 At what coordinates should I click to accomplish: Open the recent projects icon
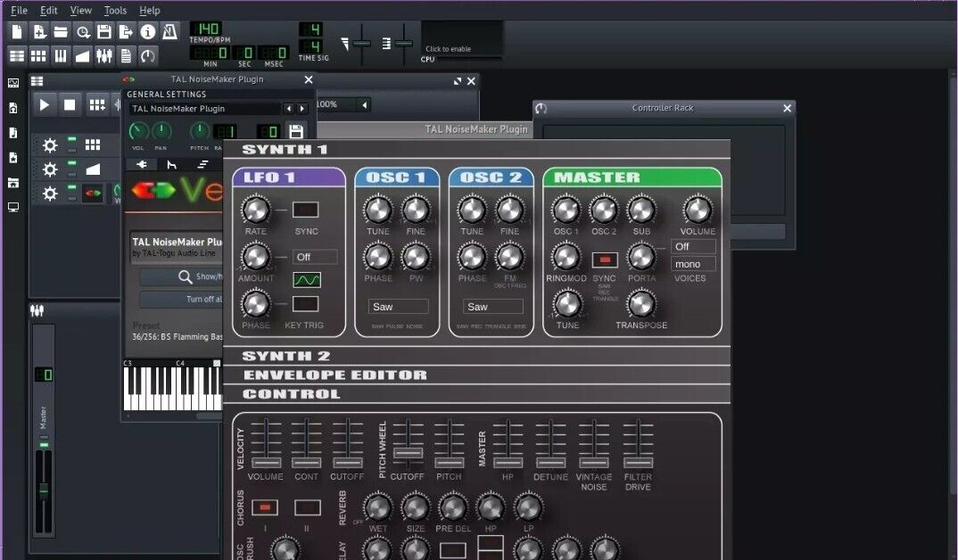83,32
